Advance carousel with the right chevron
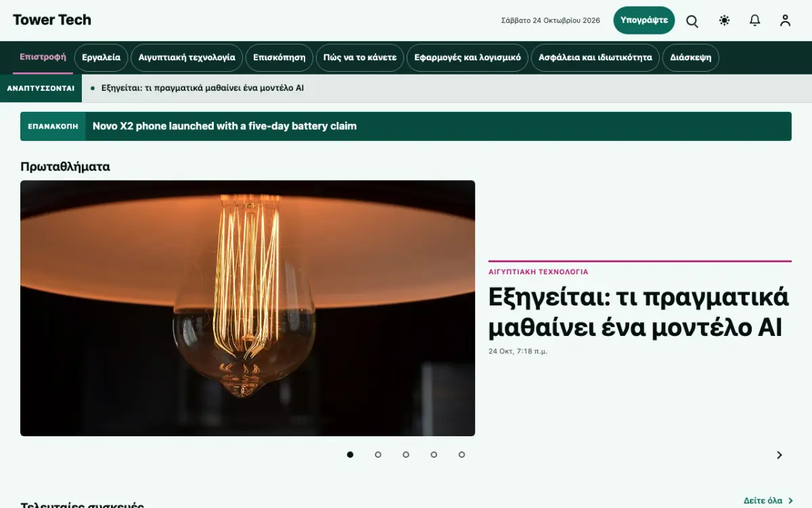The image size is (812, 508). point(780,455)
